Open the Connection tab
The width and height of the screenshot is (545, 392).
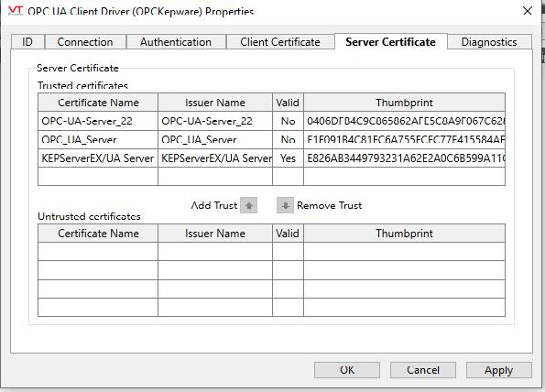coord(85,42)
